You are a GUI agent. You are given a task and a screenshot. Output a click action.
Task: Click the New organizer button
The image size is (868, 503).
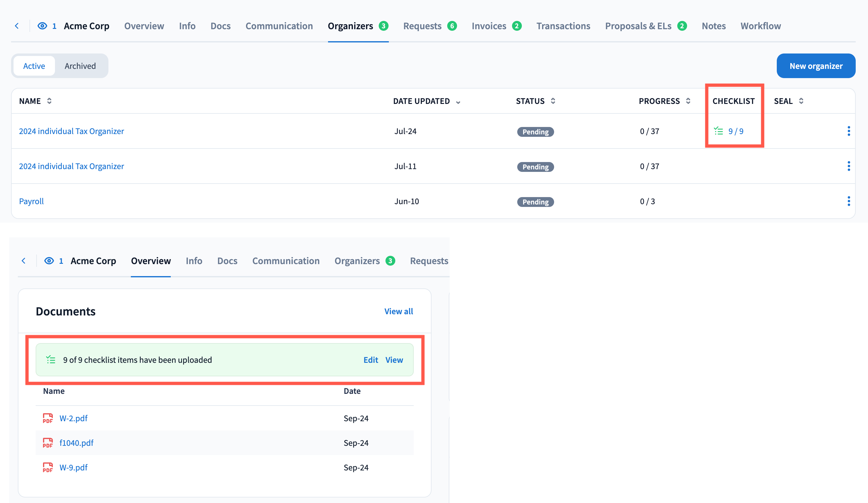pos(816,66)
